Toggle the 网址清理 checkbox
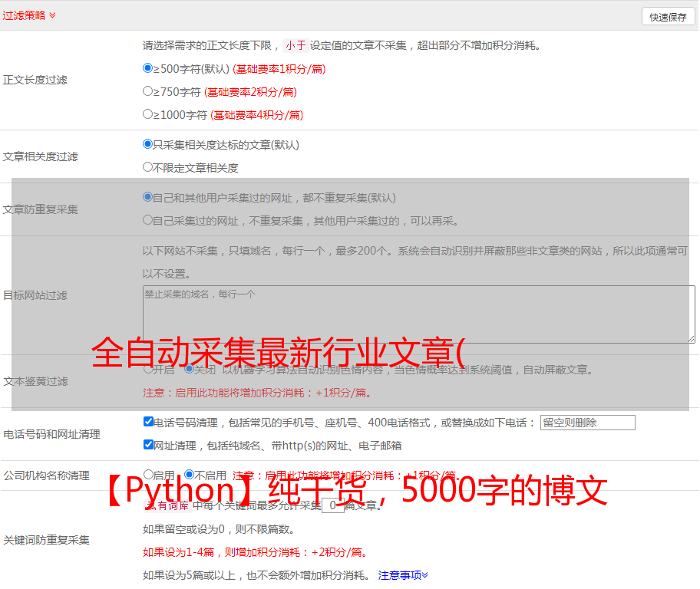The height and width of the screenshot is (589, 700). [x=148, y=444]
